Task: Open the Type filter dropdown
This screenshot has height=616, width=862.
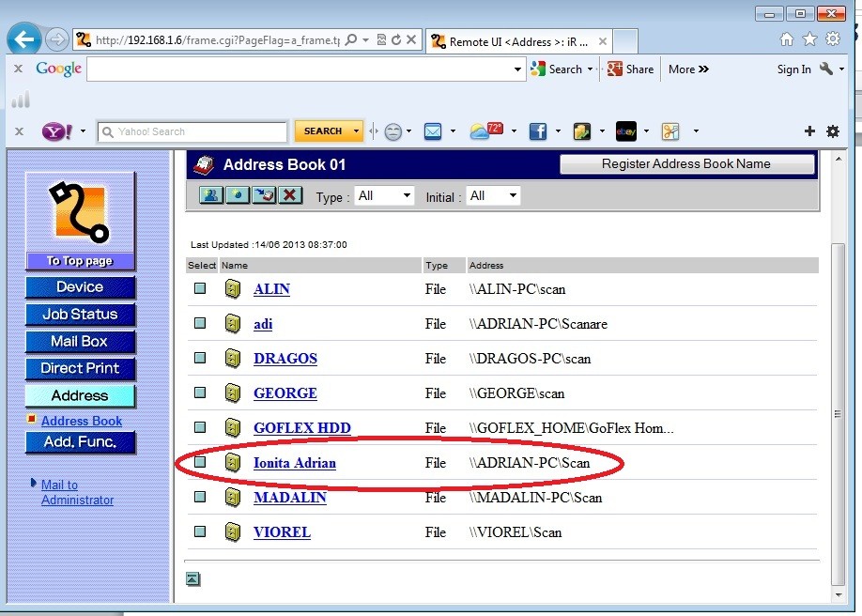Action: 384,195
